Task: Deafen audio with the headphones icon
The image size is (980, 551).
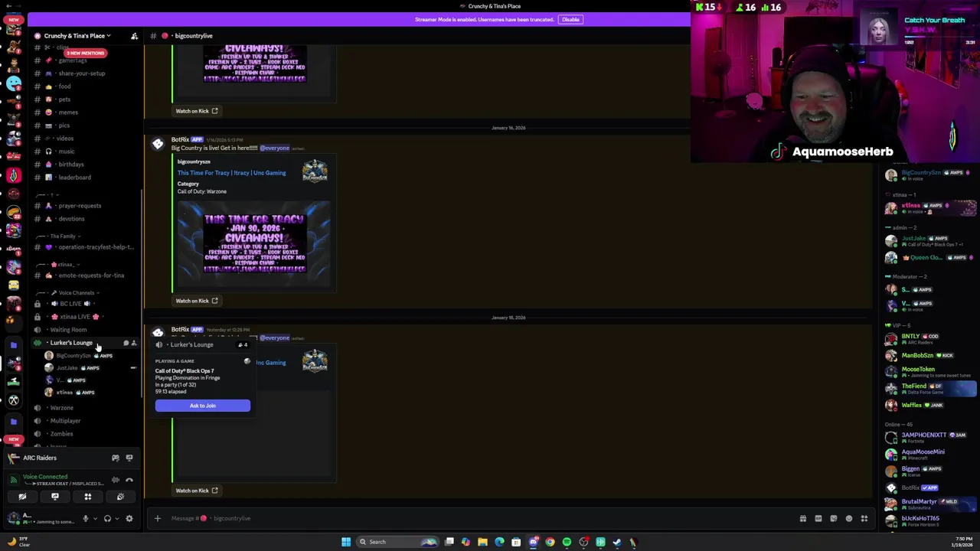Action: click(107, 518)
